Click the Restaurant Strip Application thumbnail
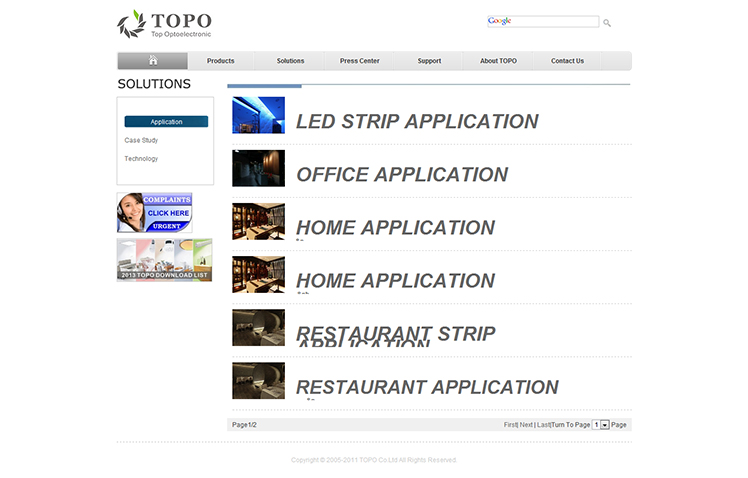The image size is (748, 478). (x=258, y=328)
